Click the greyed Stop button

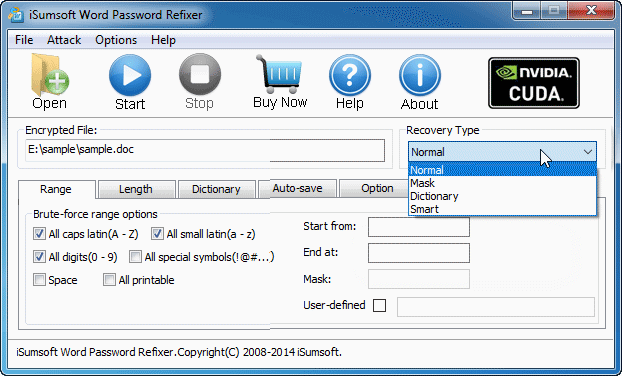pos(200,75)
